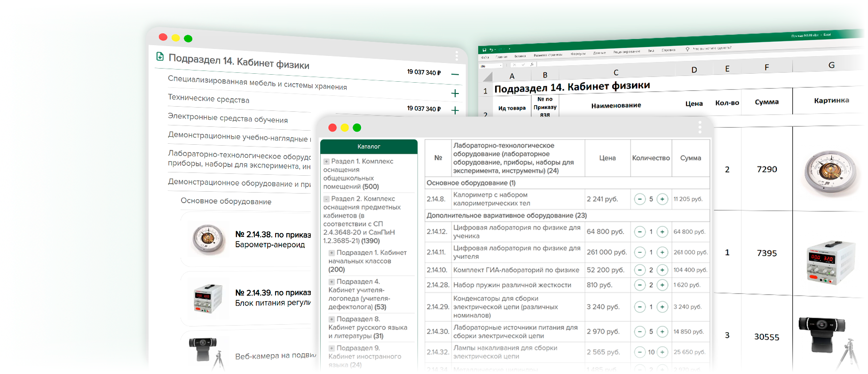Expand Специализированная мебель и системы хранения
The image size is (868, 374).
click(455, 93)
